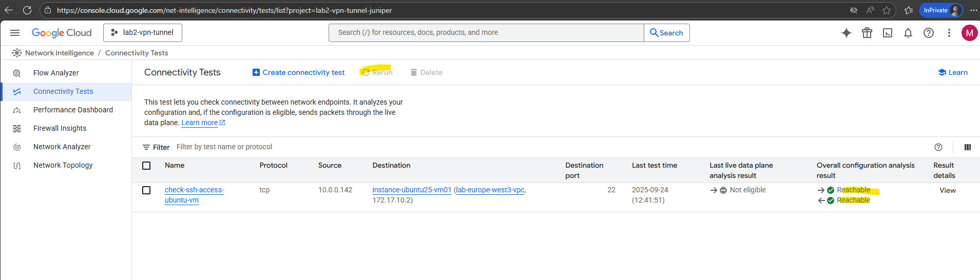Activate Cloud Shell terminal icon
This screenshot has height=280, width=980.
click(x=888, y=33)
